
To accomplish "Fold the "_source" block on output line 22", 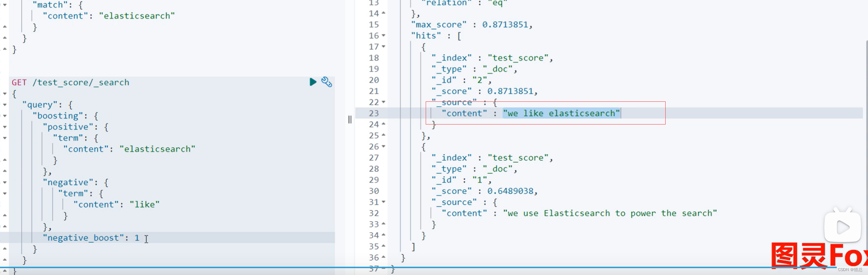I will coord(383,102).
